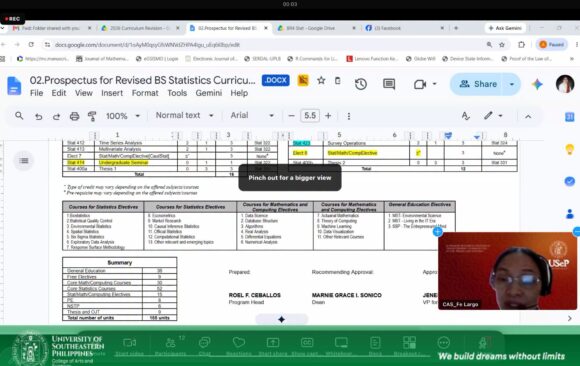Image resolution: width=580 pixels, height=366 pixels.
Task: Undo the last edit
Action: click(x=38, y=117)
